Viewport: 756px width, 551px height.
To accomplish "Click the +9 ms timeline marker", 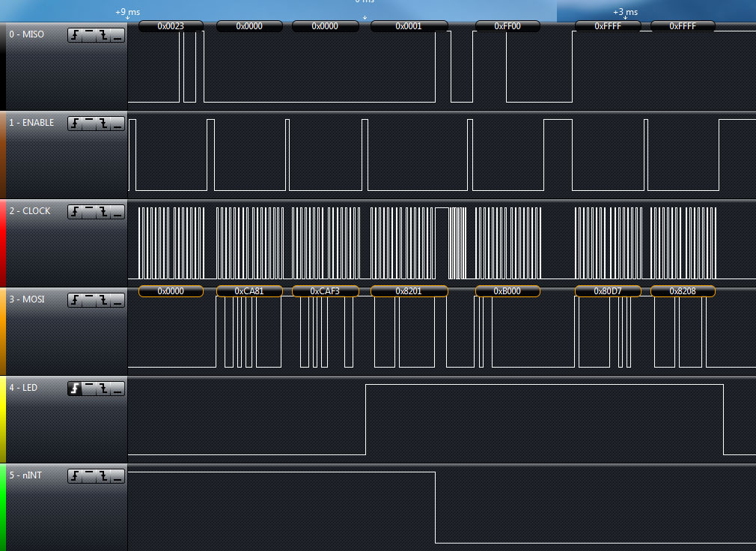I will pyautogui.click(x=128, y=12).
